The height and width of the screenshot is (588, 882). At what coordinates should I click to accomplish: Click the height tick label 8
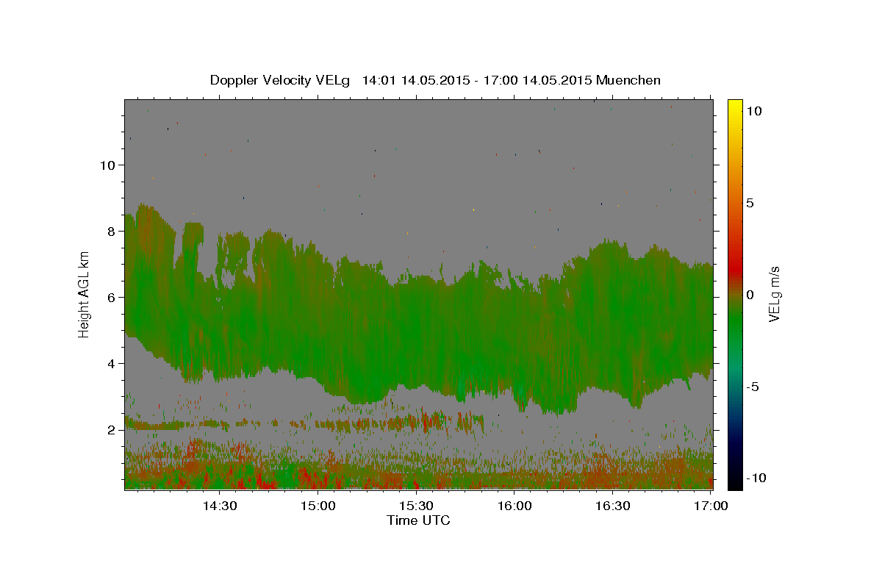pos(111,231)
